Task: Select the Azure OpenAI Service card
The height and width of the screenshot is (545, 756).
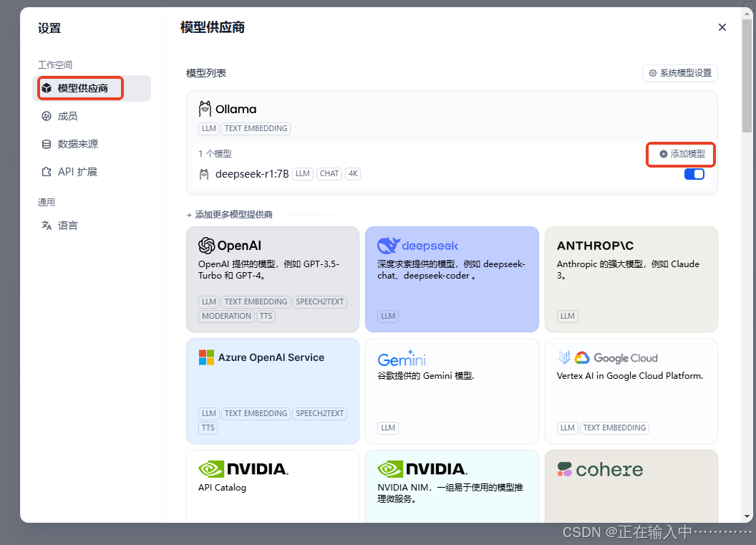Action: pyautogui.click(x=273, y=391)
